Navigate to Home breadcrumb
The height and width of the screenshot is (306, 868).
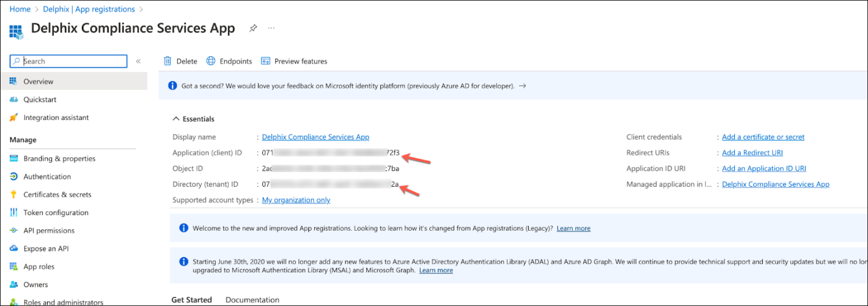point(20,9)
